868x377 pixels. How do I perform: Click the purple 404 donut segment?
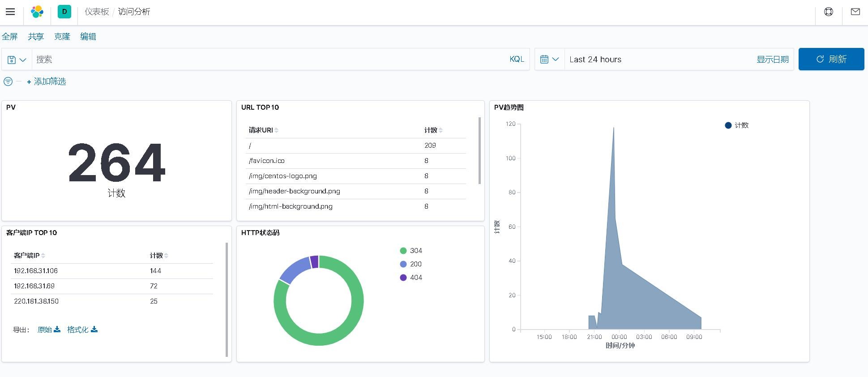pos(314,262)
